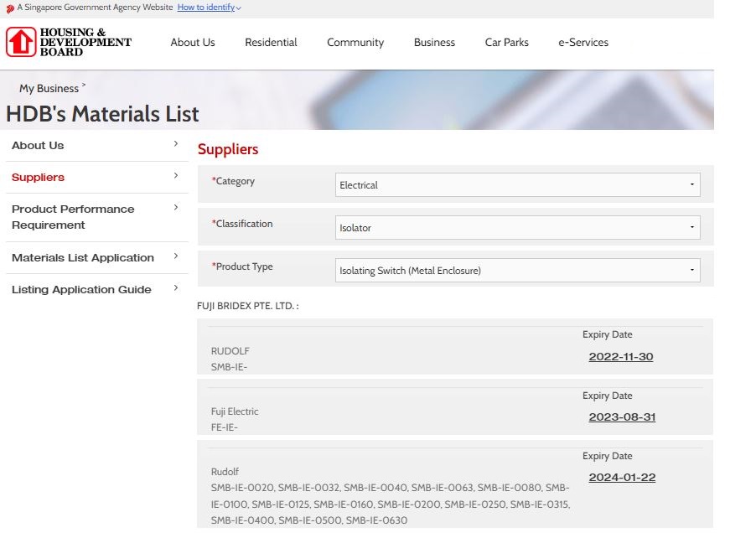Viewport: 756px width, 538px height.
Task: Click the chevron next to sidebar Suppliers
Action: point(176,175)
